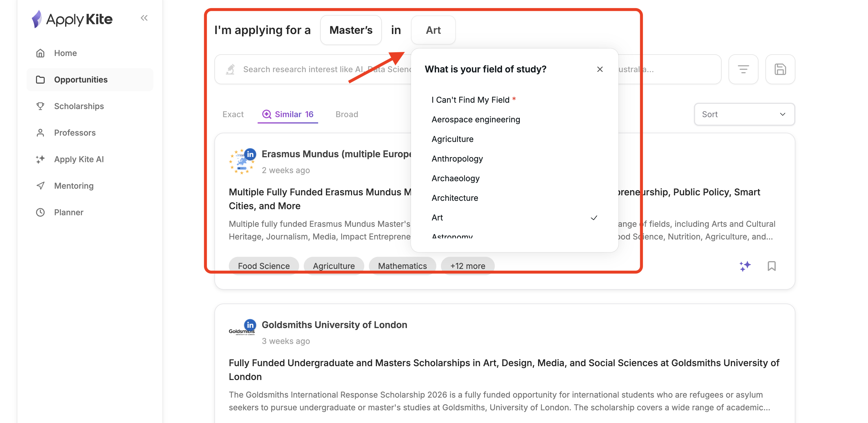Click the save search floppy icon

coord(780,70)
